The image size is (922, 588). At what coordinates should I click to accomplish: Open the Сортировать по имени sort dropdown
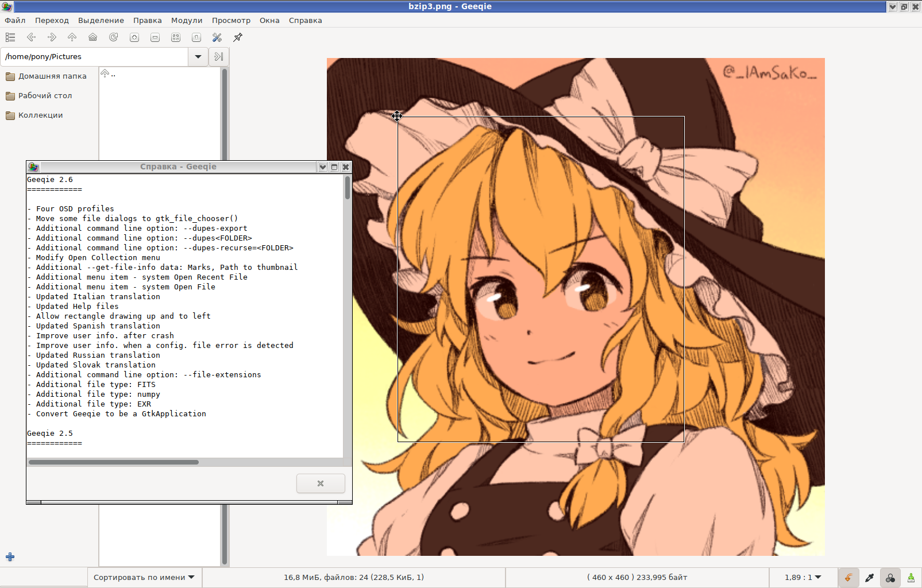[144, 578]
